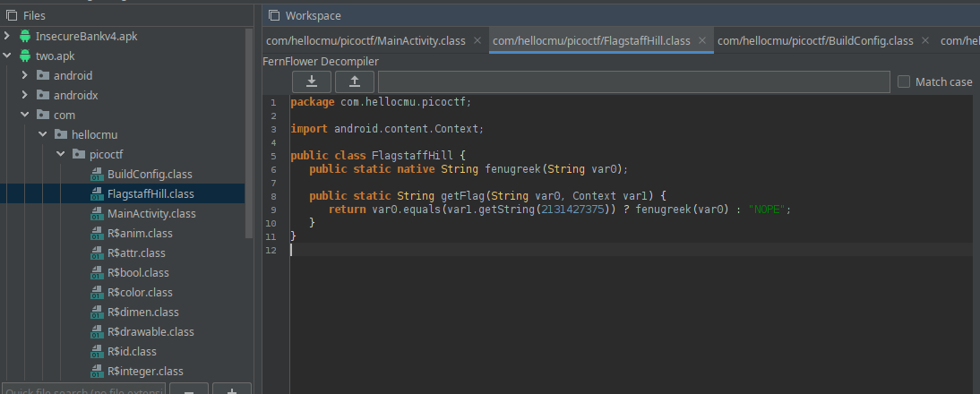Click android.content.Context in import line
980x394 pixels.
(x=407, y=129)
